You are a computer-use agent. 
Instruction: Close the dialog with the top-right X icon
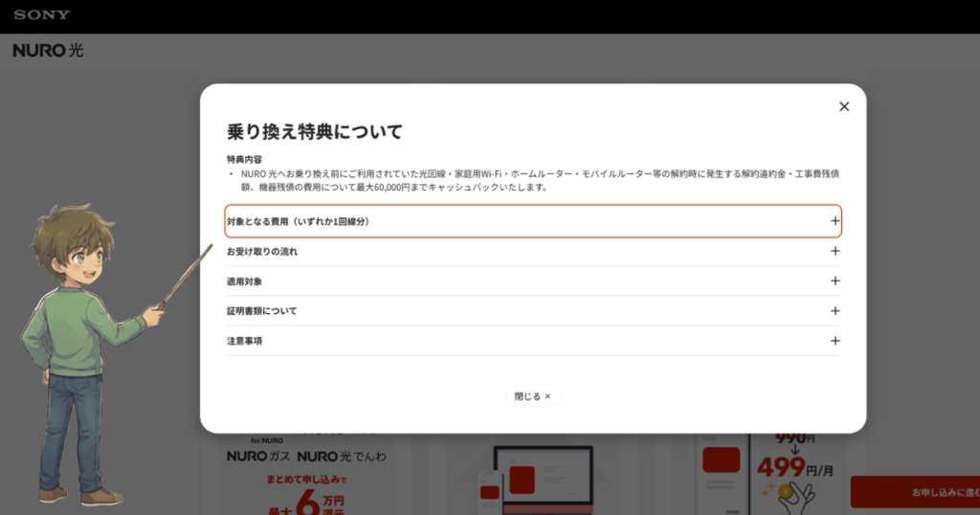point(844,107)
